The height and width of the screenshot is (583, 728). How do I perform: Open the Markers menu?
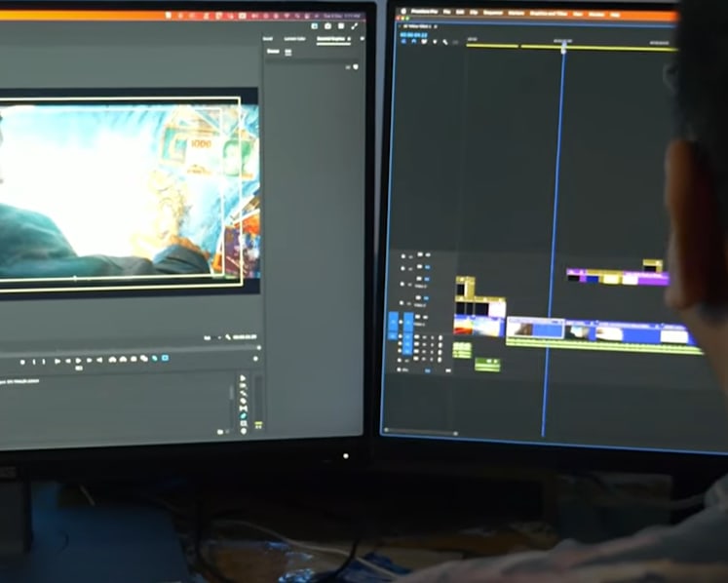516,14
